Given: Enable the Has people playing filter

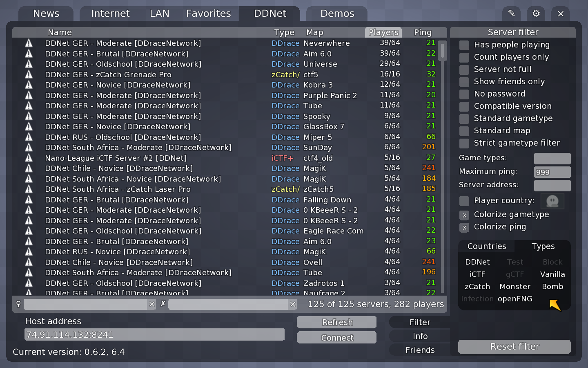Looking at the screenshot, I should click(x=464, y=45).
